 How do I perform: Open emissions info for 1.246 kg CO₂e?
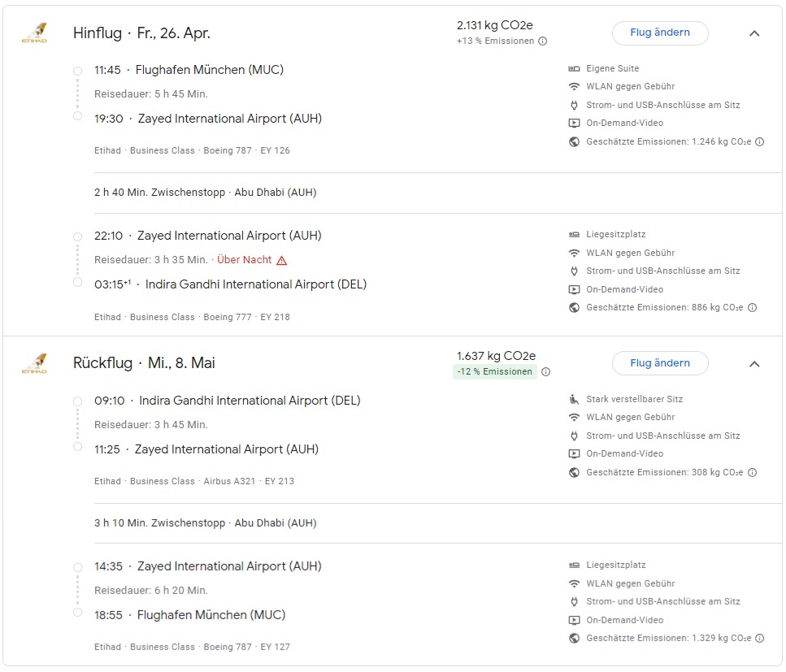point(760,141)
